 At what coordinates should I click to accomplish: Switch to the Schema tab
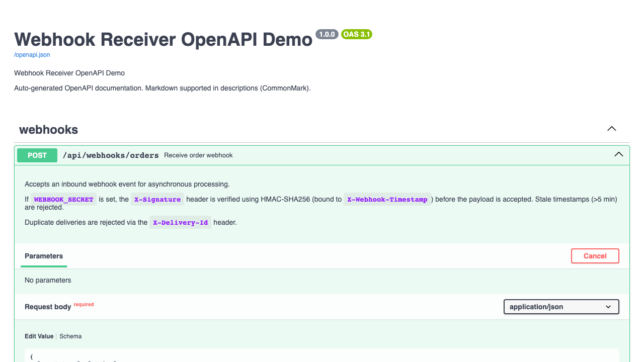[70, 336]
